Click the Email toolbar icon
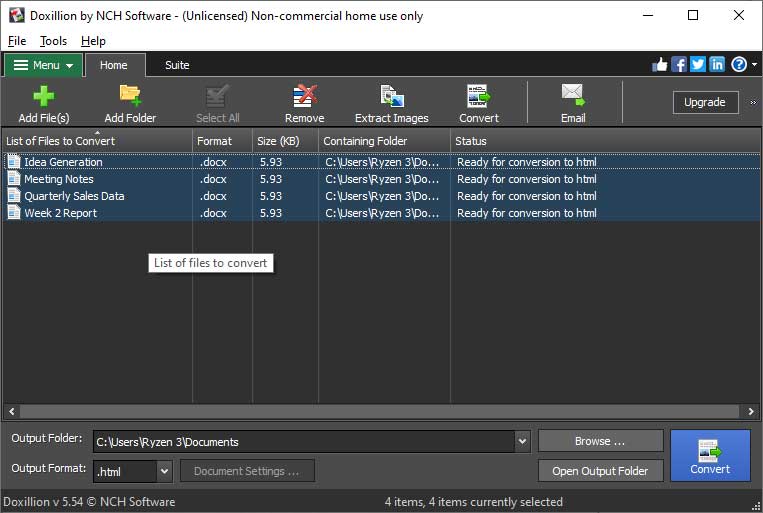This screenshot has height=513, width=763. click(x=573, y=95)
